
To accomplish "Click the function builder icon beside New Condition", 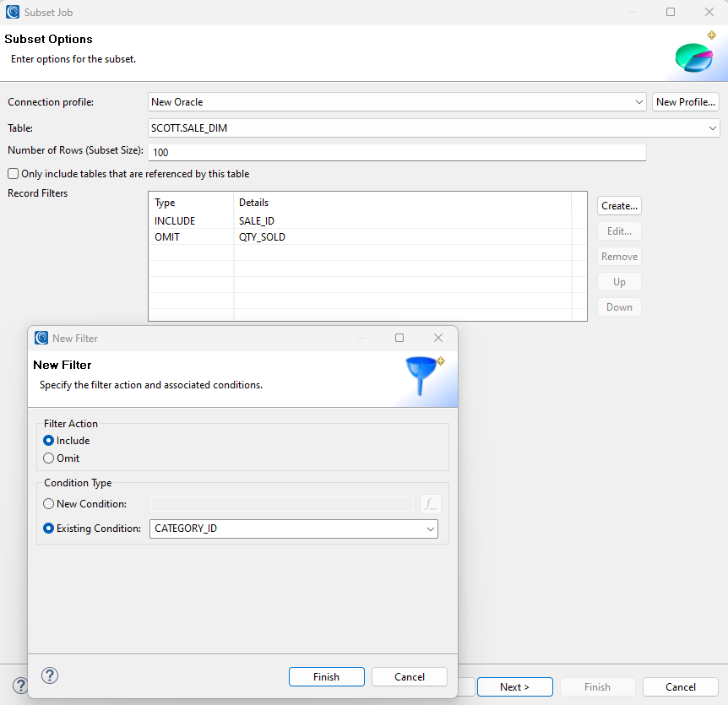I will pyautogui.click(x=431, y=504).
